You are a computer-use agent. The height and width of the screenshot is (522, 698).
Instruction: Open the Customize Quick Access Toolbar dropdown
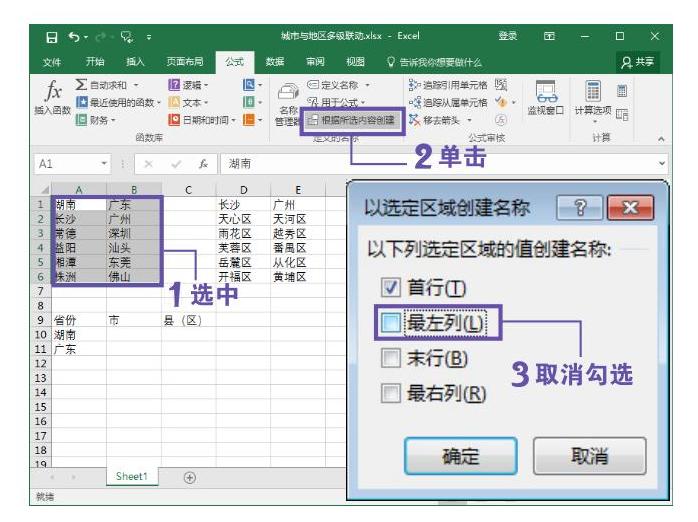click(x=149, y=37)
